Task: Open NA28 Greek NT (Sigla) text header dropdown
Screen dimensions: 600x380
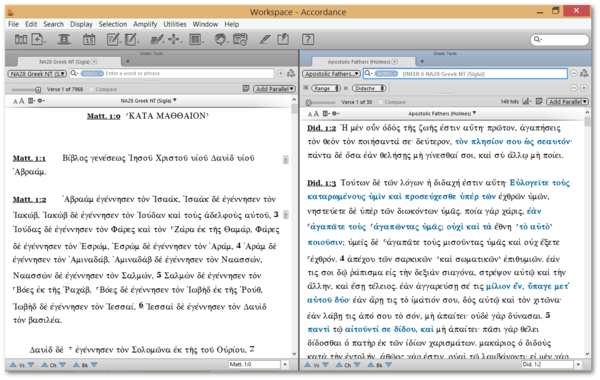Action: point(148,101)
